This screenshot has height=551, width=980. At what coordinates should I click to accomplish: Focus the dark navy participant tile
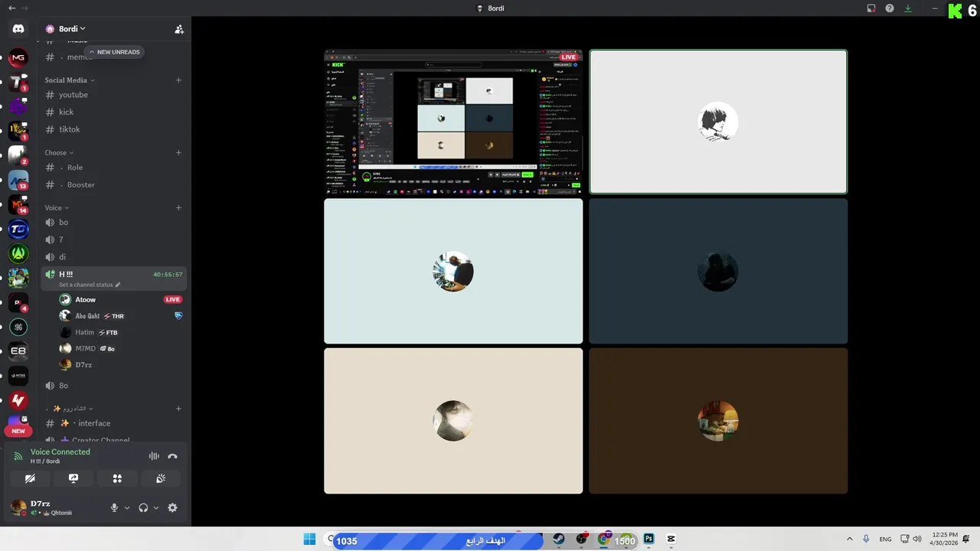[718, 271]
